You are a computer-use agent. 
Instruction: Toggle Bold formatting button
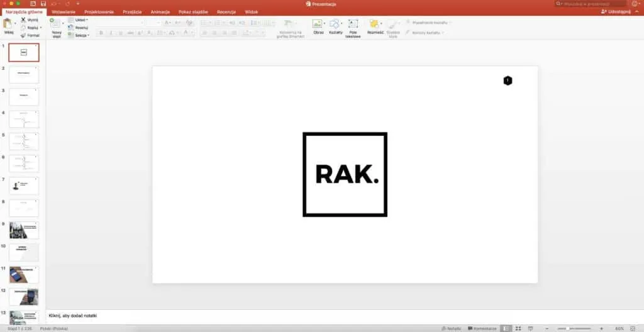(x=101, y=33)
